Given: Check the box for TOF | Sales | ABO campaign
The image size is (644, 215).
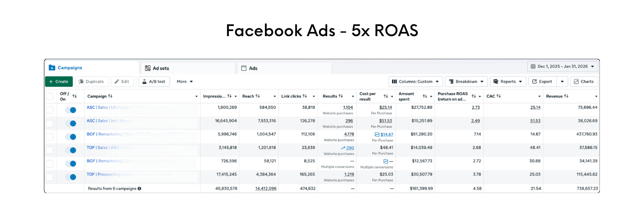Looking at the screenshot, I should pyautogui.click(x=50, y=150).
